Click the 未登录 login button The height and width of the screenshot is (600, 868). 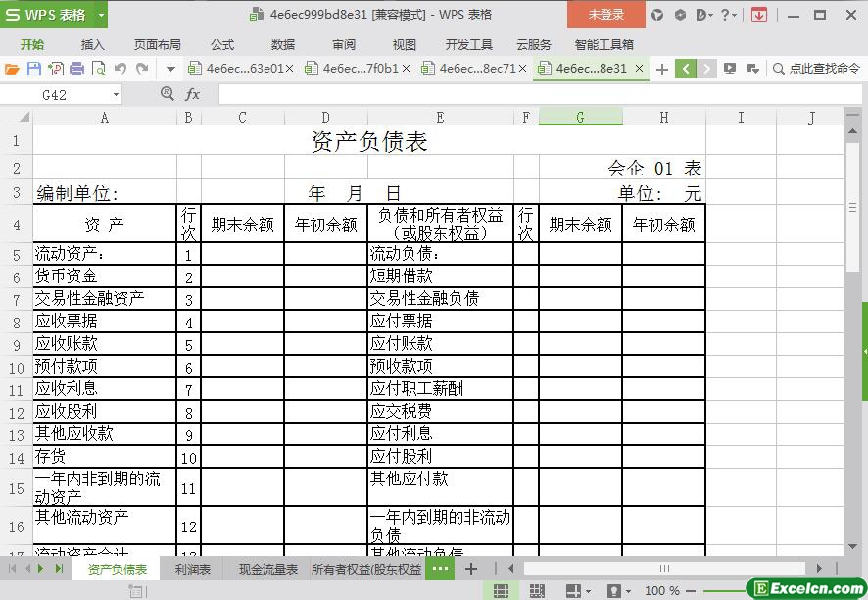click(x=606, y=15)
